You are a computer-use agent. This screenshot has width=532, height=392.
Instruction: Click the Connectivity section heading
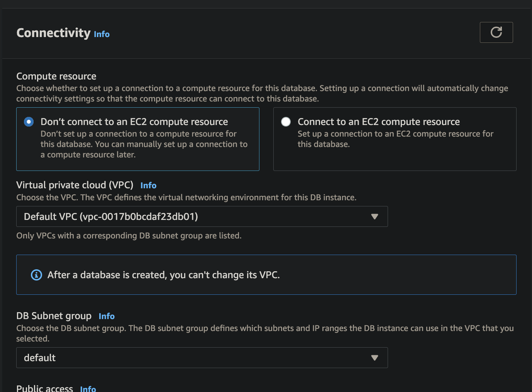[54, 33]
